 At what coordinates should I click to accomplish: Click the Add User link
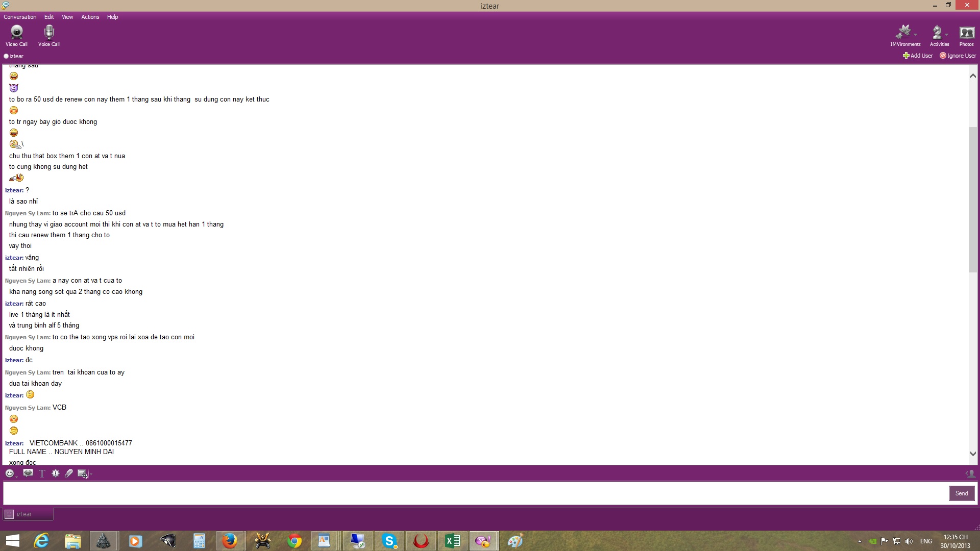(x=918, y=56)
